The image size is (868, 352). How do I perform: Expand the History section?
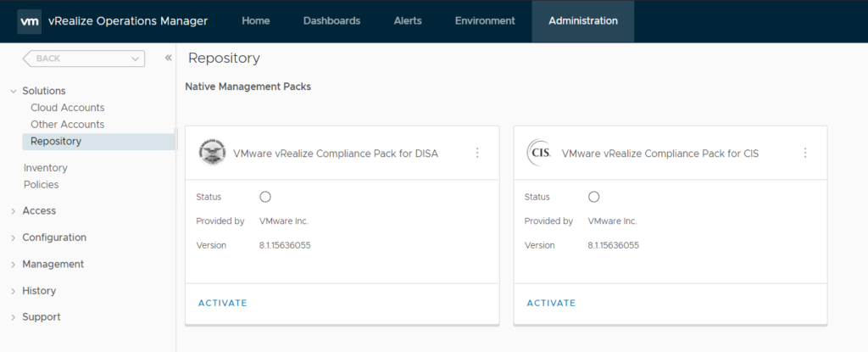14,291
